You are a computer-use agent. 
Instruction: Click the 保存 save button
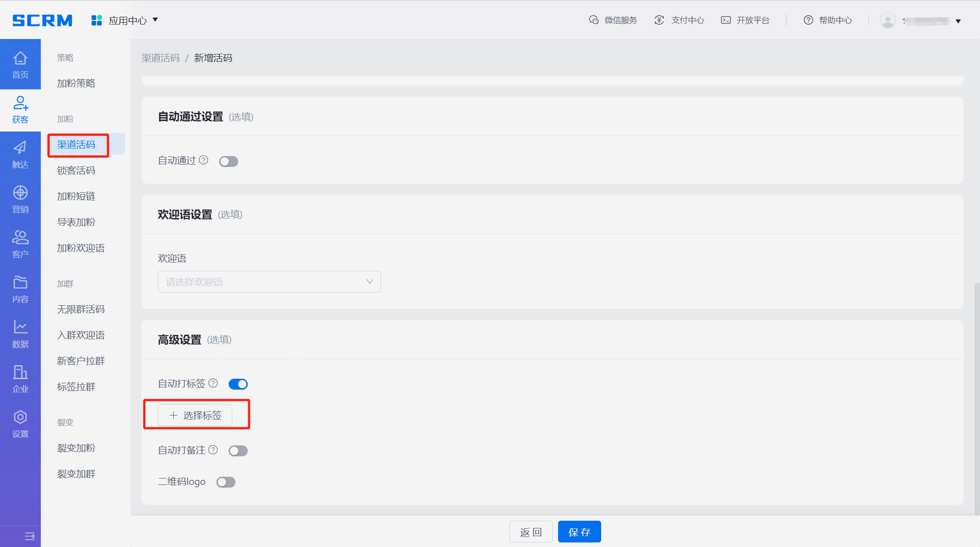pos(579,532)
